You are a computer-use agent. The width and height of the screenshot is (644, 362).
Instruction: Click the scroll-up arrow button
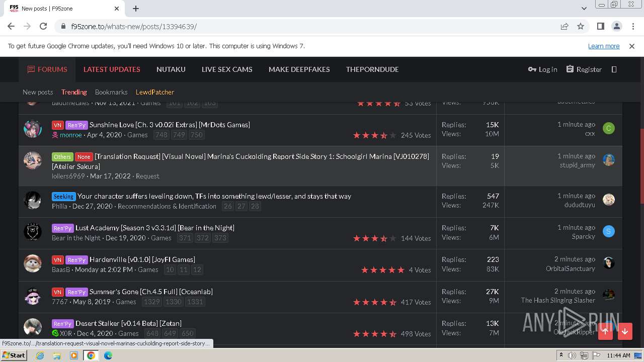tap(605, 331)
